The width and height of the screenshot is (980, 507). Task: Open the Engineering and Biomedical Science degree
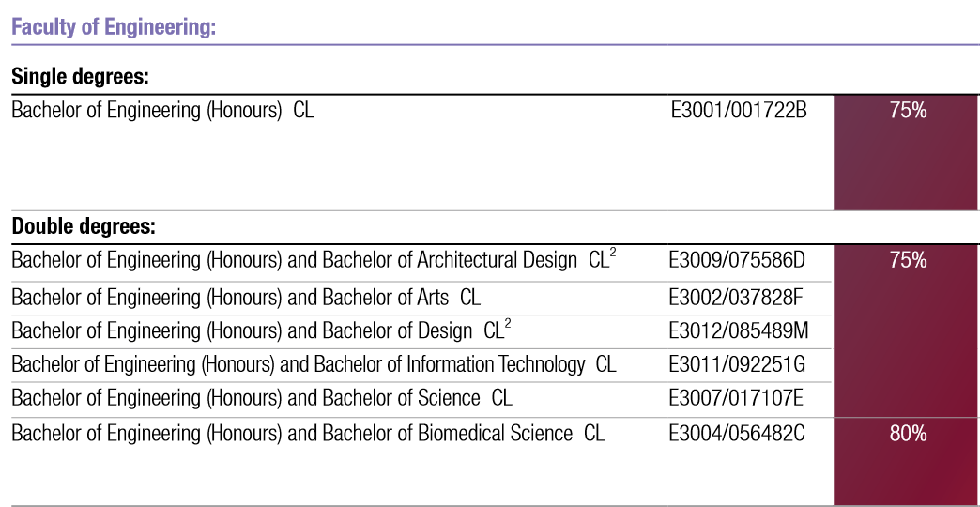pos(307,433)
